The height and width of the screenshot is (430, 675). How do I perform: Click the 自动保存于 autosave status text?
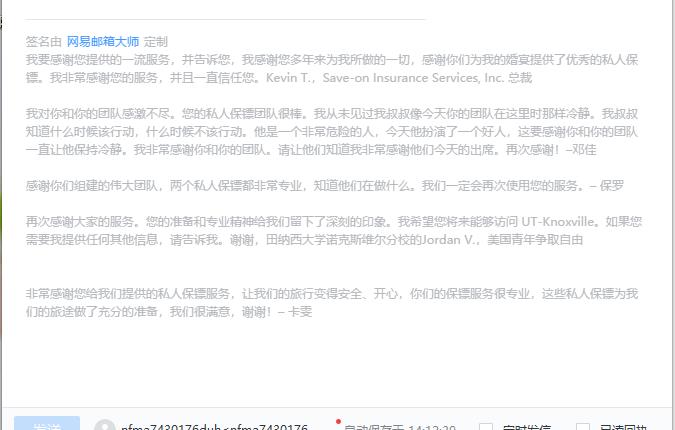[x=399, y=427]
